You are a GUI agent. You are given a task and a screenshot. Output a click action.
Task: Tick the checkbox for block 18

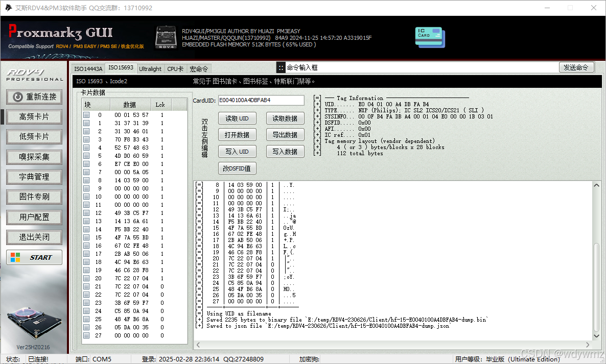click(x=86, y=262)
